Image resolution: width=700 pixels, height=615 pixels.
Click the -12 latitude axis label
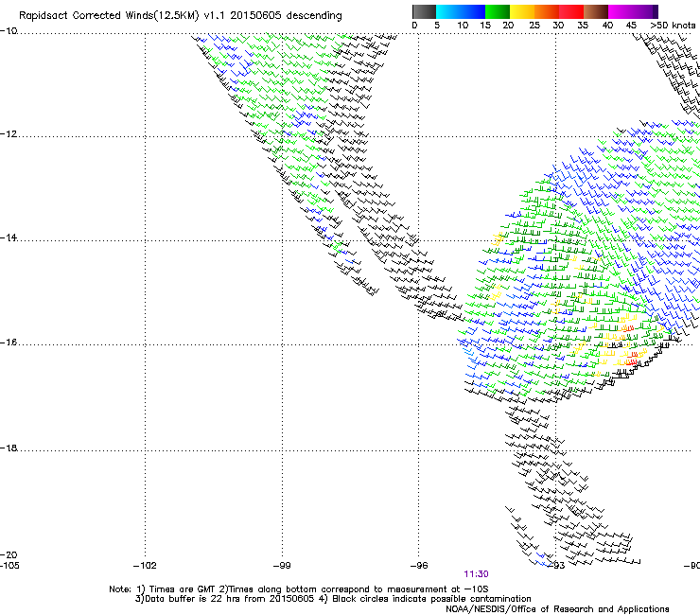[x=9, y=134]
